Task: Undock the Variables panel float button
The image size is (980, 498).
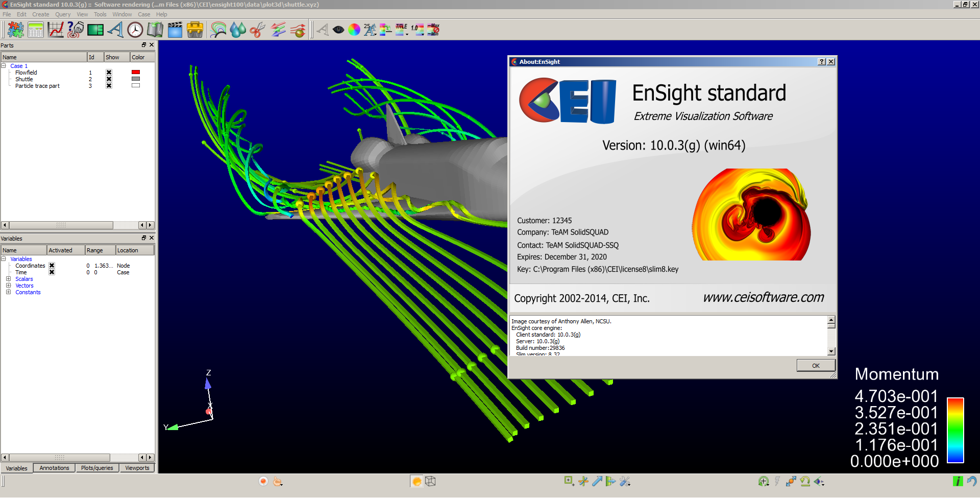Action: [144, 238]
